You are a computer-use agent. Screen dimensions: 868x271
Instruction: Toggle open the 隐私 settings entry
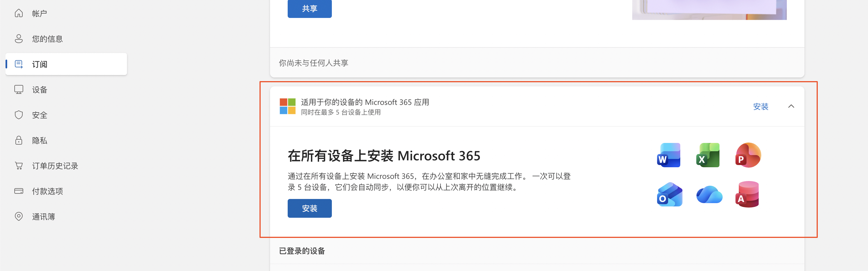(x=39, y=140)
